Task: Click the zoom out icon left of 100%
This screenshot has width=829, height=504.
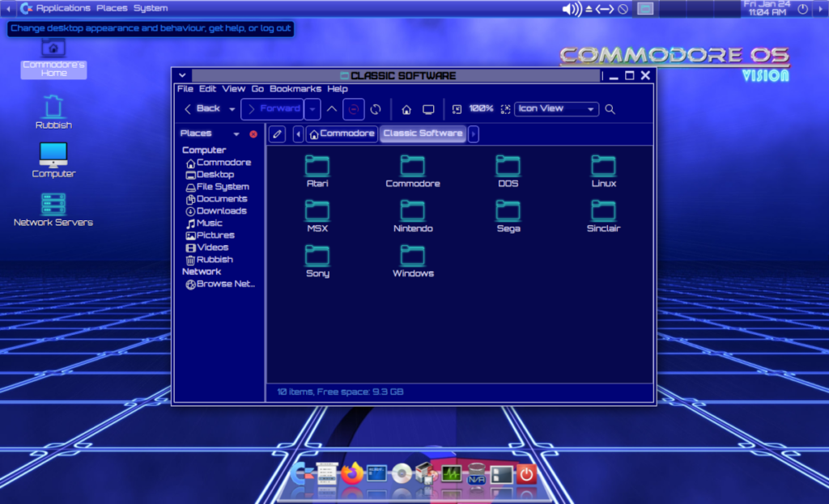Action: coord(457,109)
